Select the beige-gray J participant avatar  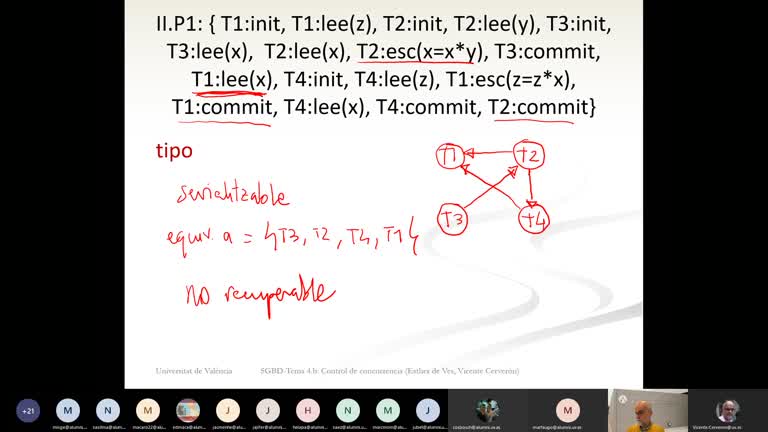click(268, 410)
